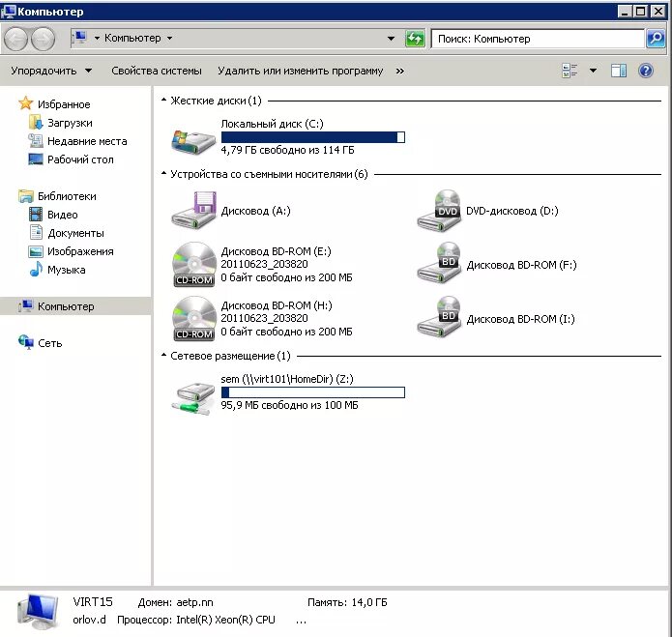The height and width of the screenshot is (637, 672).
Task: Open the Упорядочить dropdown menu
Action: [51, 71]
